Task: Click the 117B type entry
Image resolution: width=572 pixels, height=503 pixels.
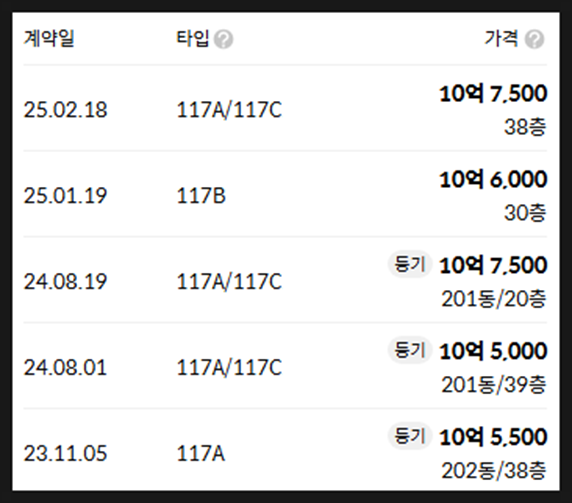Action: (201, 196)
